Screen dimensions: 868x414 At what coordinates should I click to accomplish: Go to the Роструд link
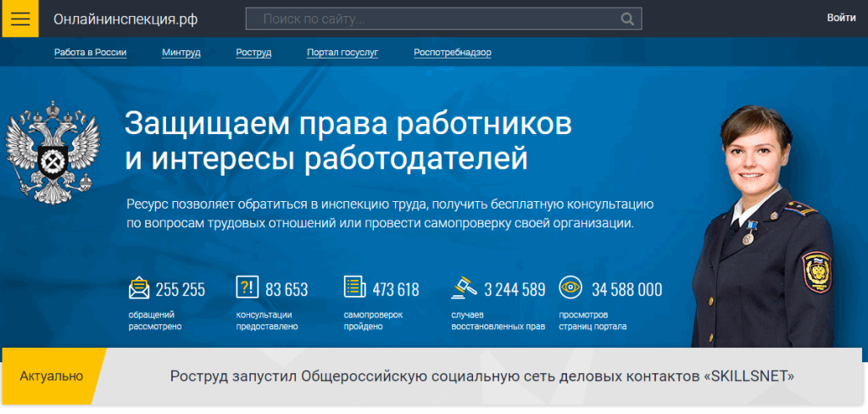[253, 53]
